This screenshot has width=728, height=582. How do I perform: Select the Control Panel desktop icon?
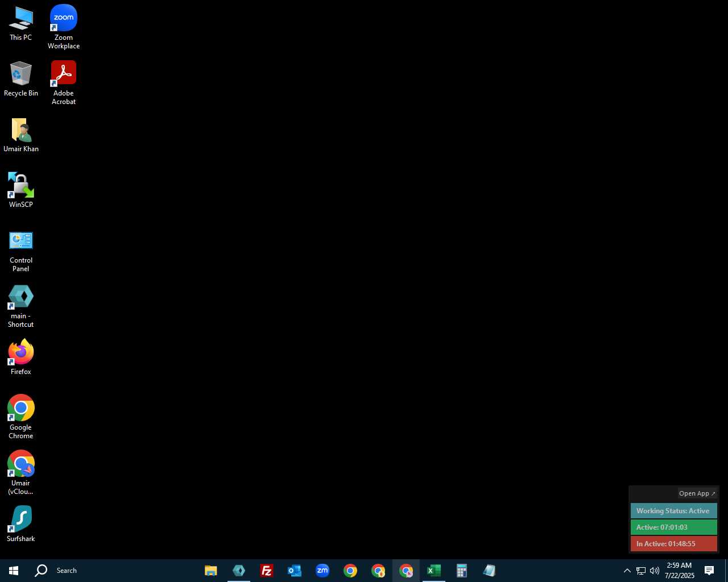[21, 251]
